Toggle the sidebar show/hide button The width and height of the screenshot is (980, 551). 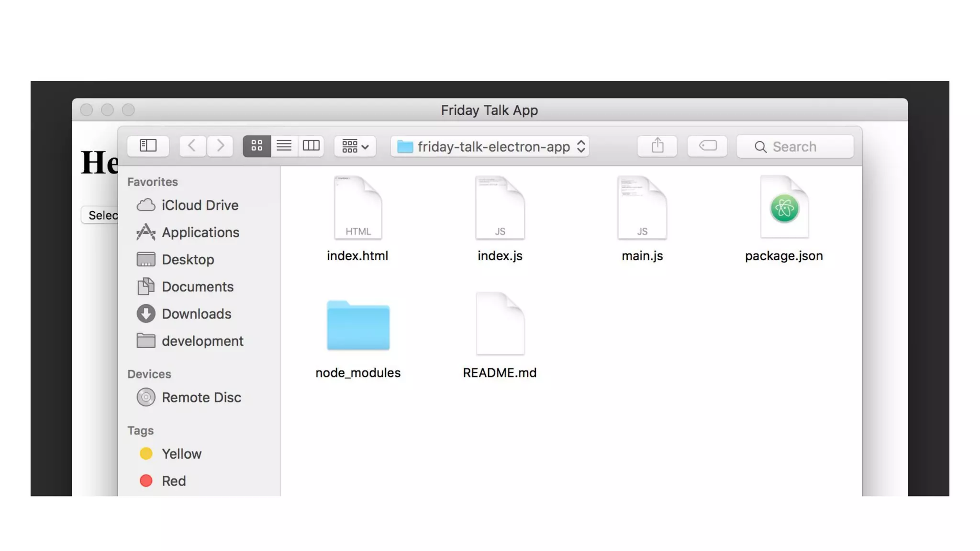coord(148,146)
